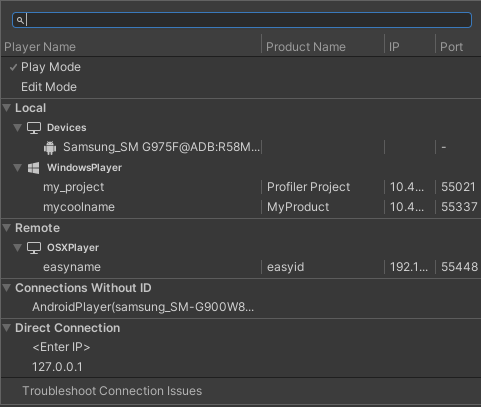
Task: Collapse the Direct Connection section
Action: tap(7, 328)
